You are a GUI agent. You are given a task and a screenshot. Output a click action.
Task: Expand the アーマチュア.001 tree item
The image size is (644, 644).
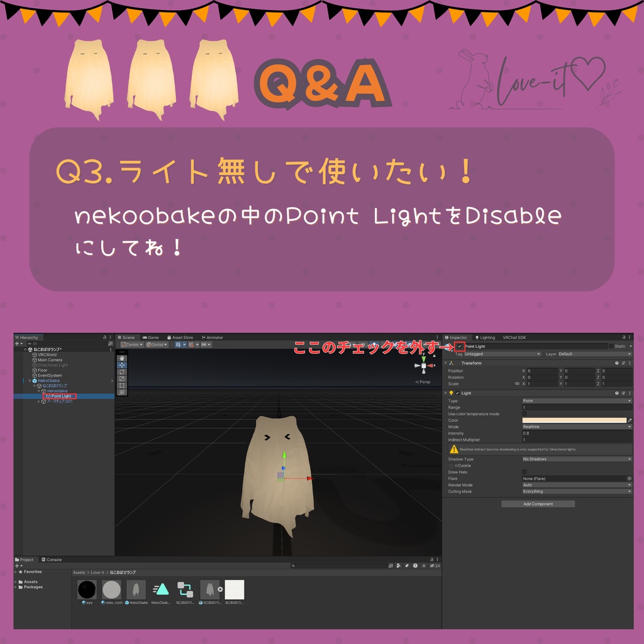pos(39,401)
